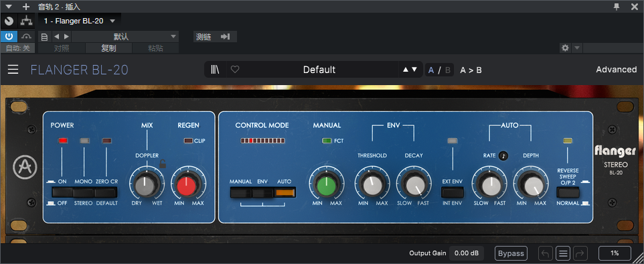Favorite the preset with heart icon

point(234,70)
